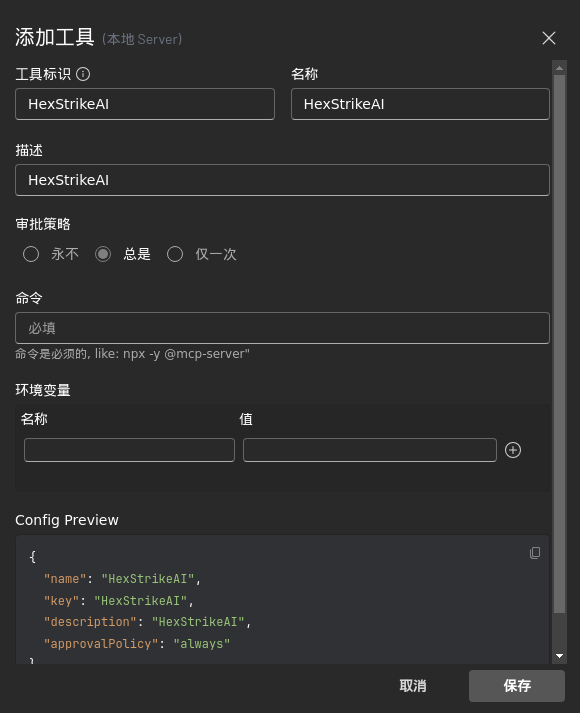
Task: Click the 审批策略 label
Action: [43, 224]
